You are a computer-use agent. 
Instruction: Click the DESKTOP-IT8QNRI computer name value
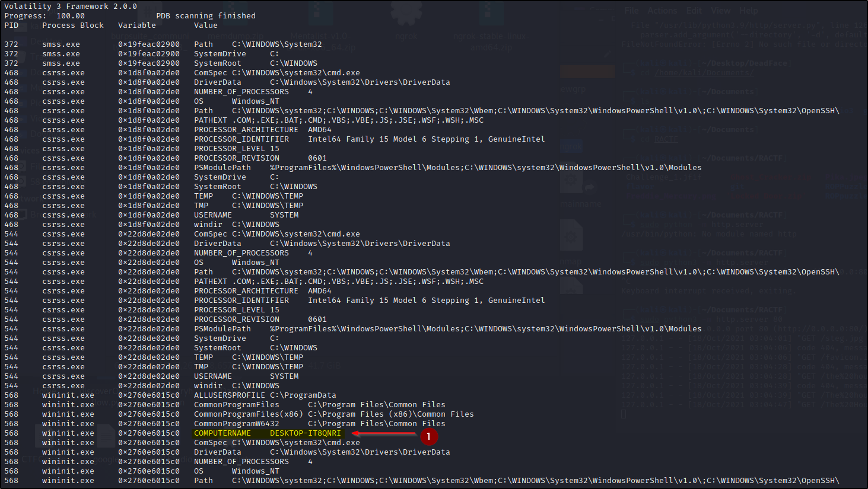tap(306, 433)
